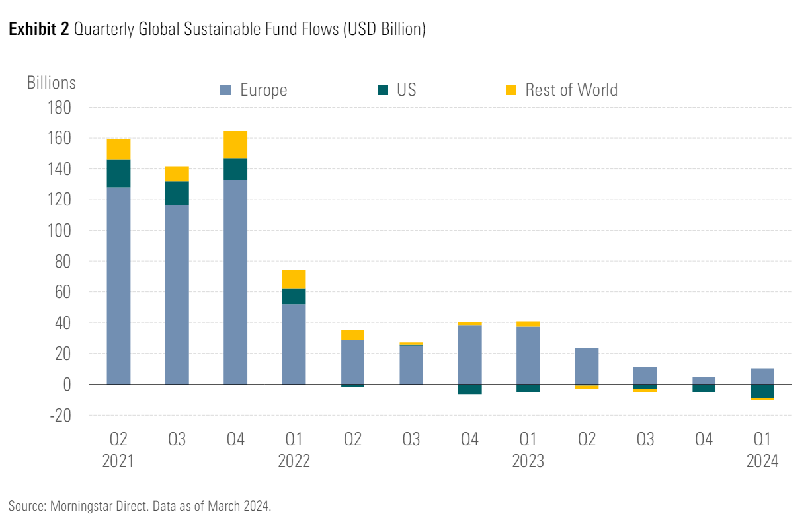Screen dimensions: 812x522
Task: Click the Q4 2022 Europe bar segment
Action: point(469,355)
